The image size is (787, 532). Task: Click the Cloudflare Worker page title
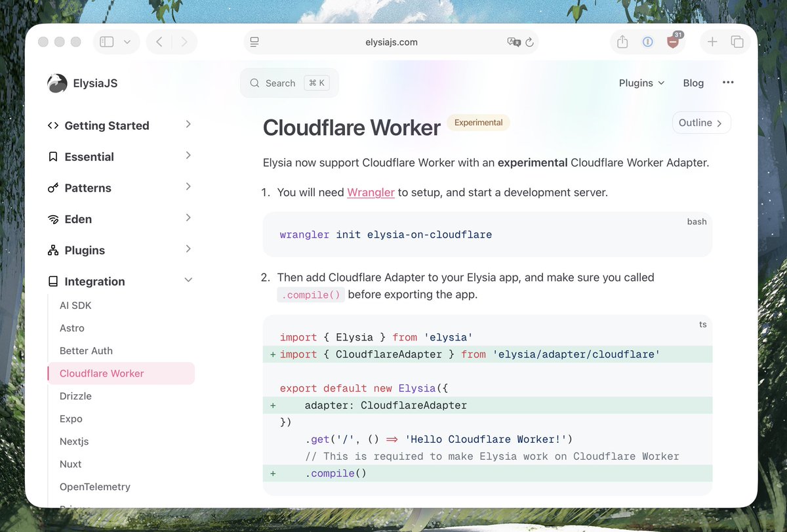352,127
